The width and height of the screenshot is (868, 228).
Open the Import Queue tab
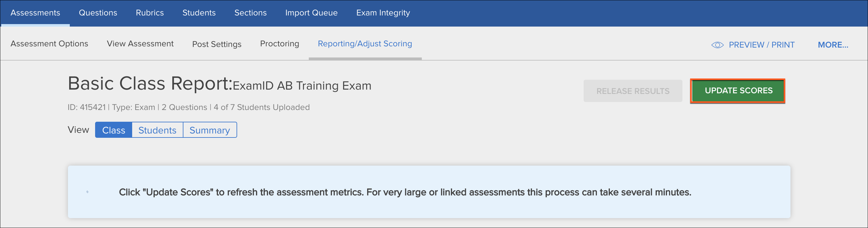click(311, 13)
